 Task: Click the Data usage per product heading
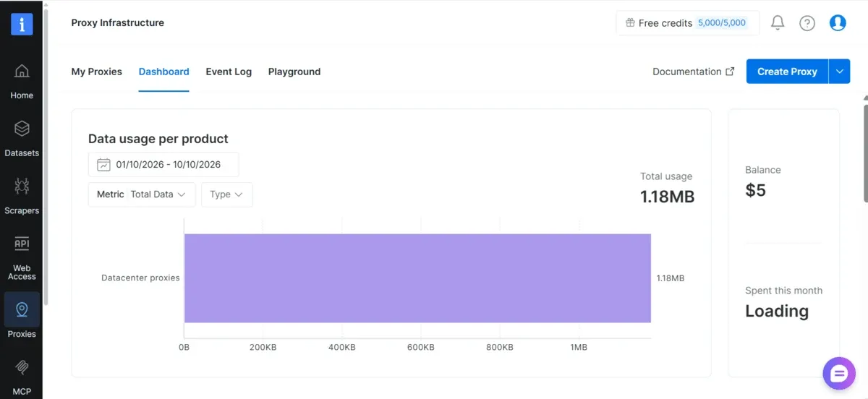pyautogui.click(x=158, y=139)
